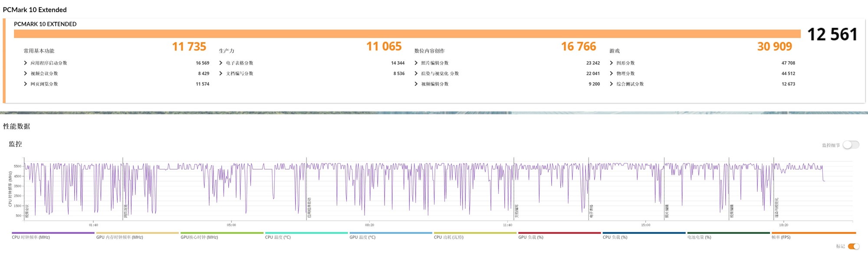Image resolution: width=868 pixels, height=262 pixels.
Task: Click the 渲染与视觉化 marker on the chart
Action: click(x=776, y=208)
